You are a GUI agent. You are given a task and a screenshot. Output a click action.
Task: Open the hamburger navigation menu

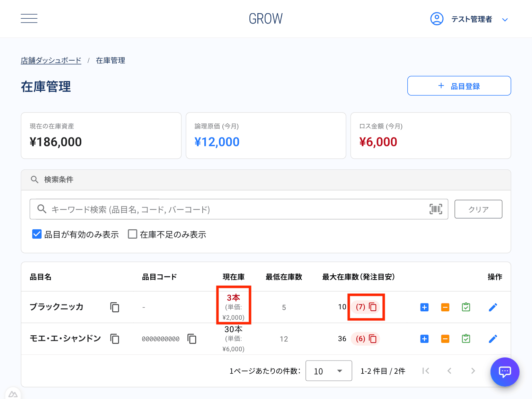click(29, 18)
